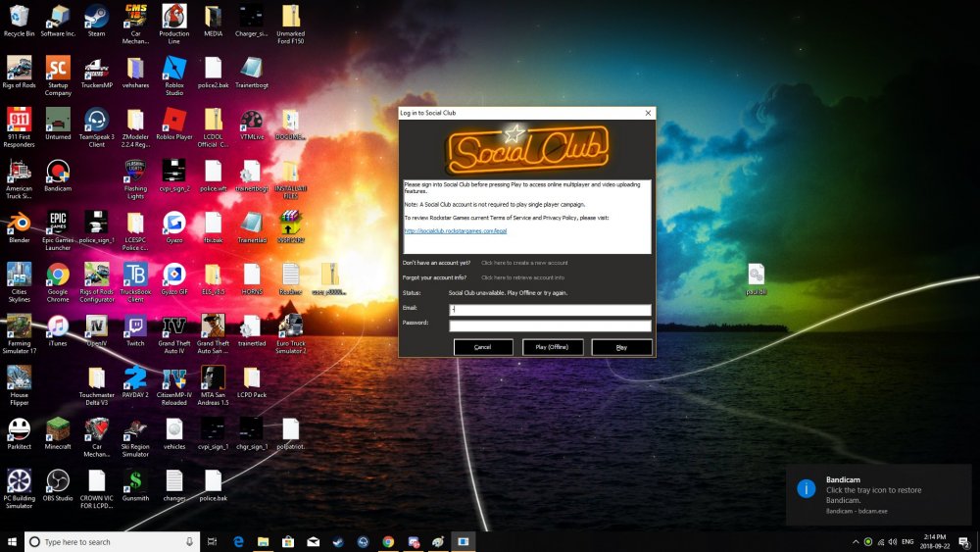This screenshot has height=552, width=980.
Task: Open TruckersMP desktop shortcut
Action: 96,72
